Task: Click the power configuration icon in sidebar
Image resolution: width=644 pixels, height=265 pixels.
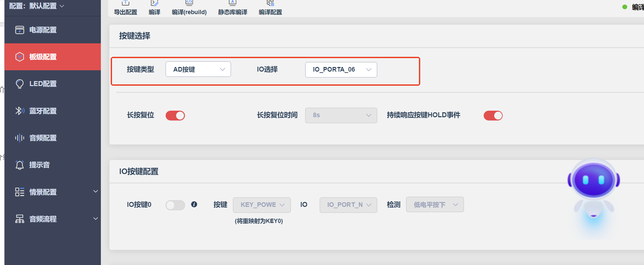Action: point(20,30)
